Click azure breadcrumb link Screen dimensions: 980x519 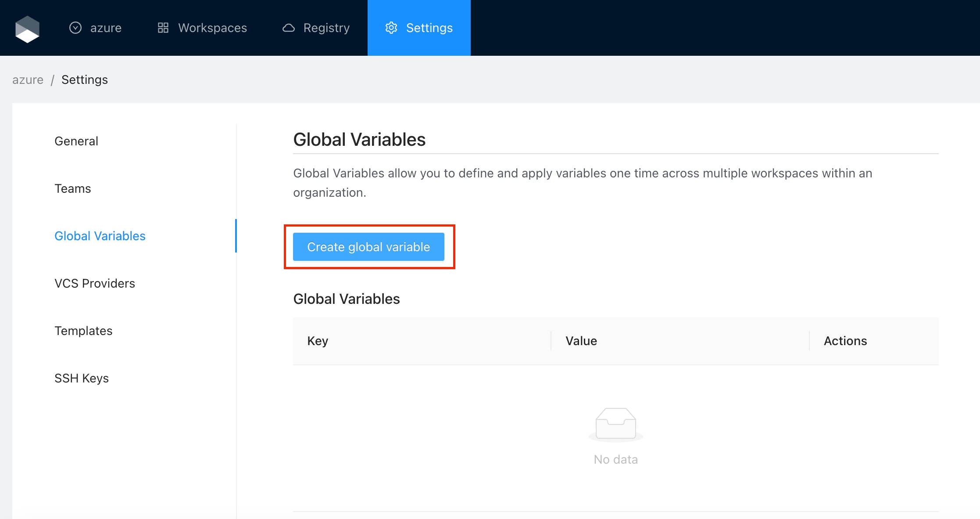pyautogui.click(x=28, y=79)
